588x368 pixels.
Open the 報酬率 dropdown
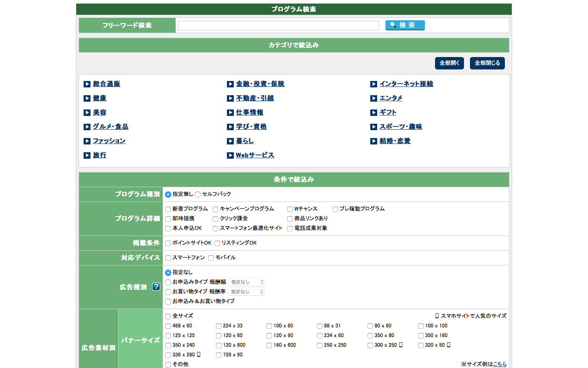pos(246,292)
